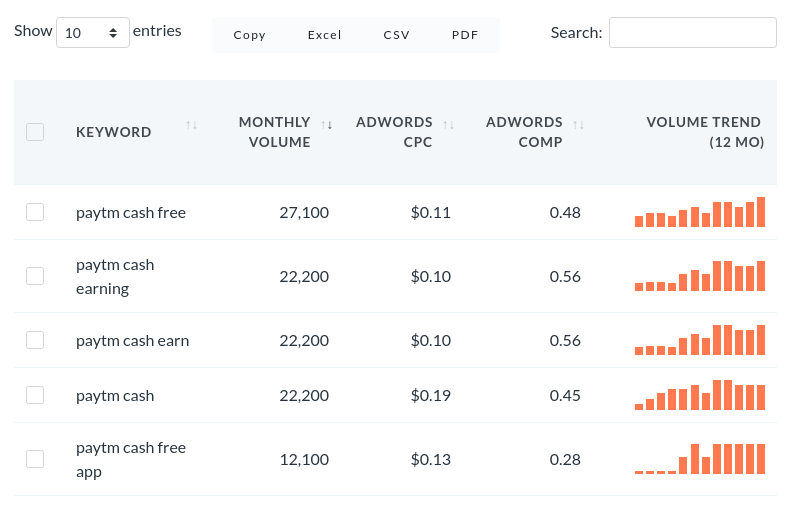Click the ADWORDS CPC column header

tap(394, 132)
